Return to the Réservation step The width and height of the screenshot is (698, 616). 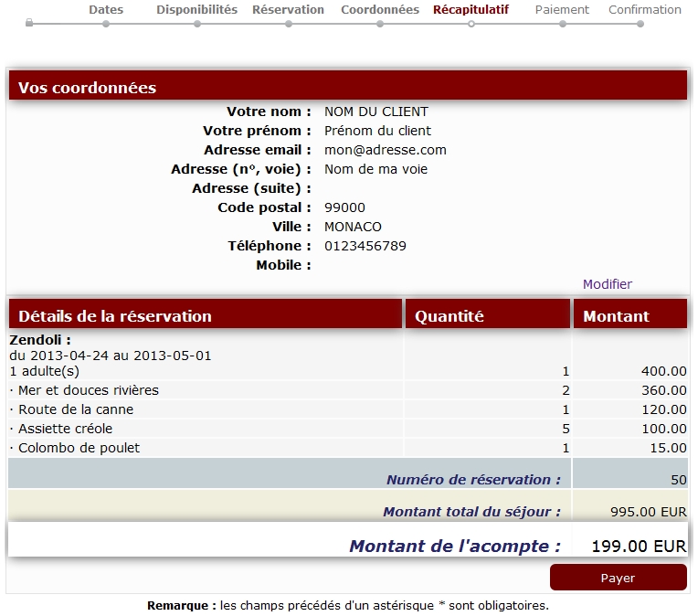[x=288, y=10]
